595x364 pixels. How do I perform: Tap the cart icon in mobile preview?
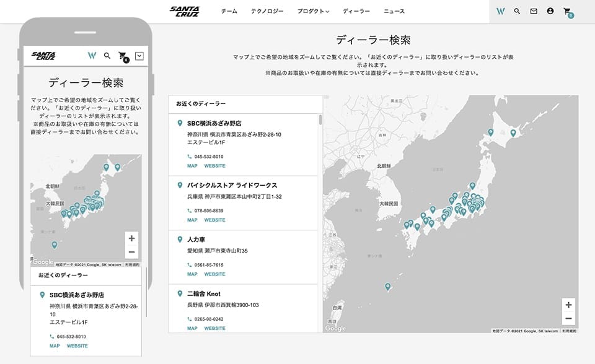point(123,56)
